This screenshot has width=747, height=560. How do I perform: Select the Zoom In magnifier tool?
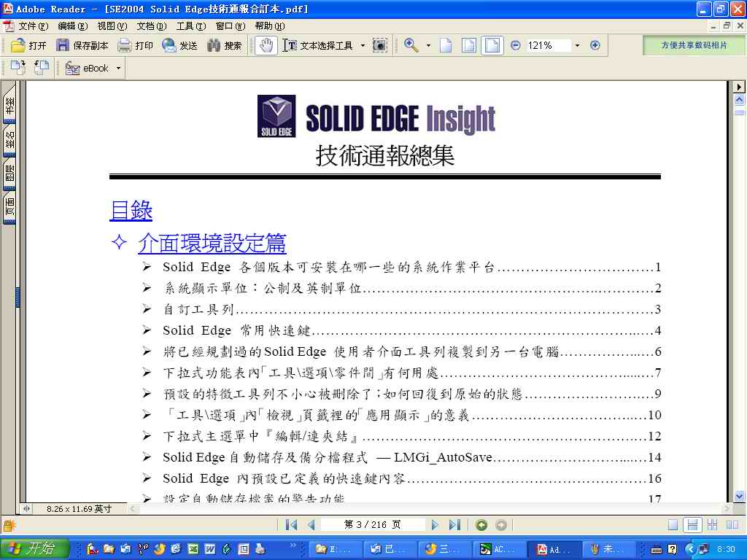coord(411,45)
